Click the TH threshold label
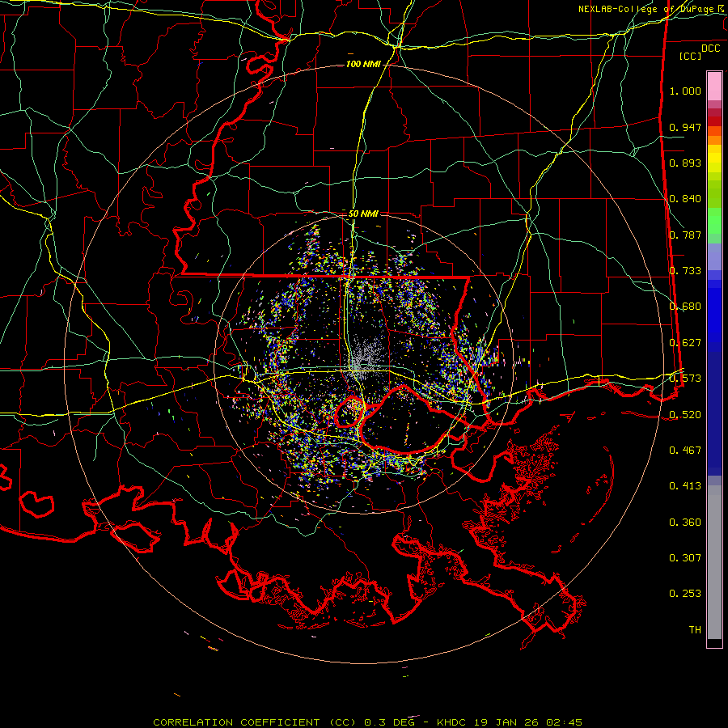 click(695, 629)
